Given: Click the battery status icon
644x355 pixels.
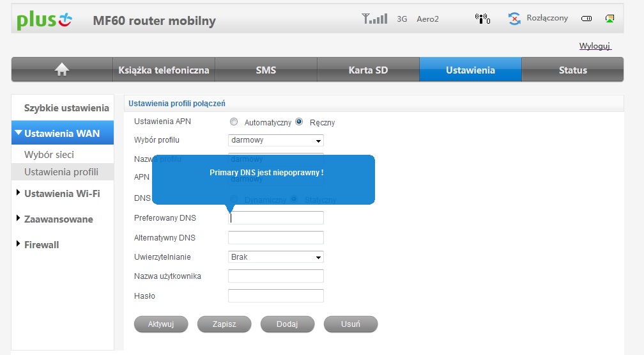Looking at the screenshot, I should point(586,19).
